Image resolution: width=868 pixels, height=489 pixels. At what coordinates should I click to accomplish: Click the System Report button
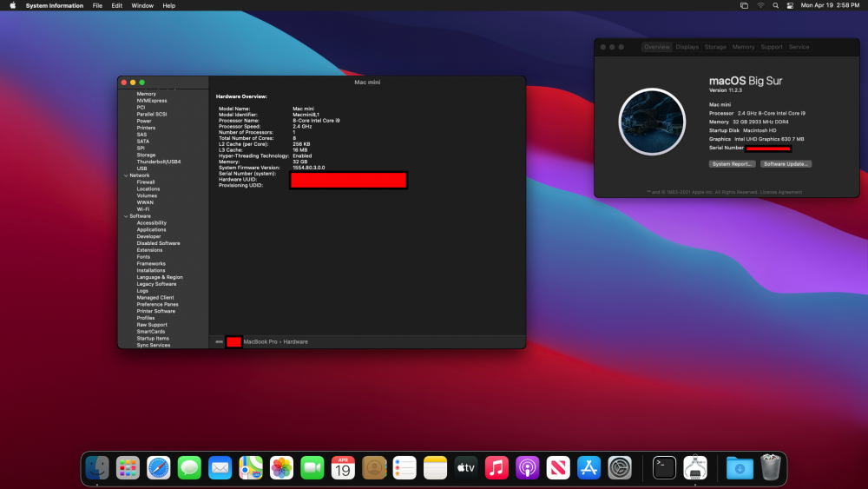732,164
